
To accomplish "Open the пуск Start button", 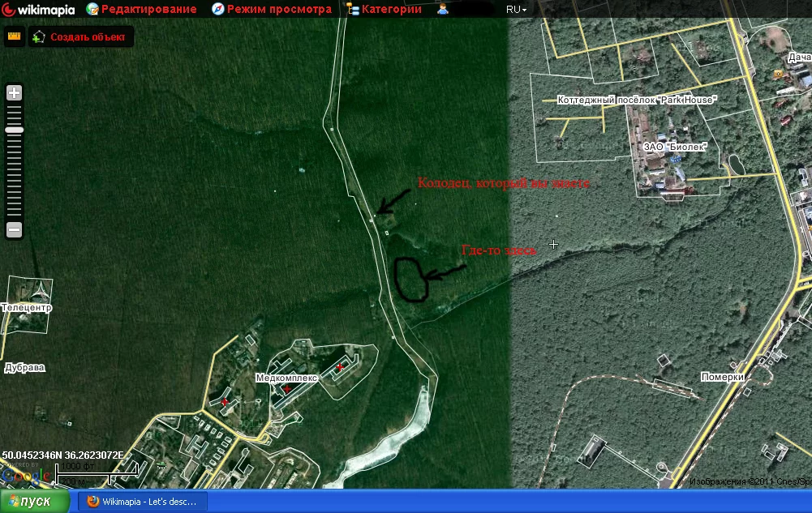I will [x=35, y=501].
